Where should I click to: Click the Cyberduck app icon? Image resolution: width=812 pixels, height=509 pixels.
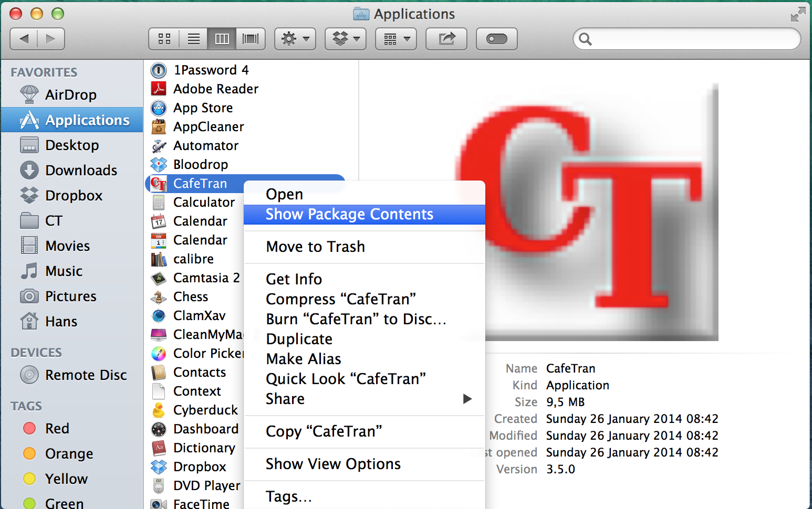click(x=159, y=410)
